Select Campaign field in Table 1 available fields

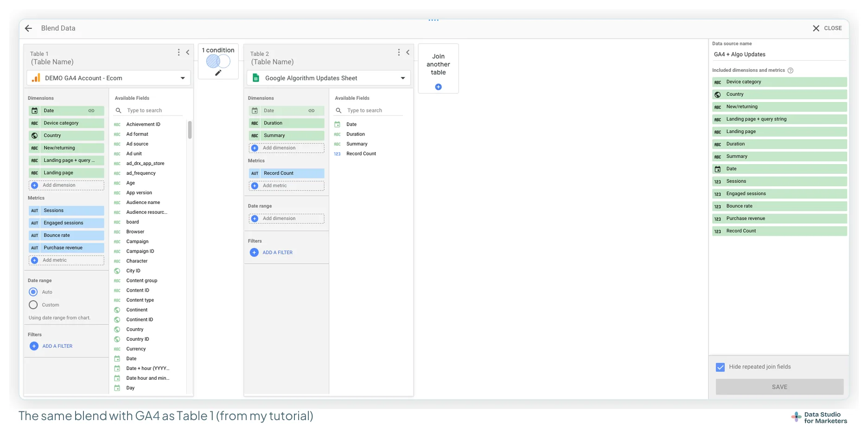[137, 242]
